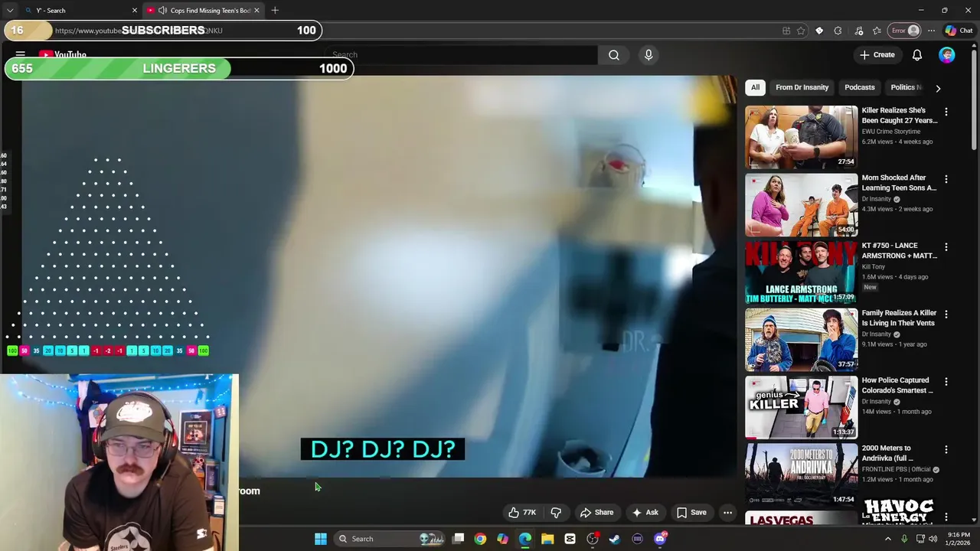980x551 pixels.
Task: Open Mom Shocked After Learning Teen Sons thumbnail
Action: pyautogui.click(x=802, y=205)
